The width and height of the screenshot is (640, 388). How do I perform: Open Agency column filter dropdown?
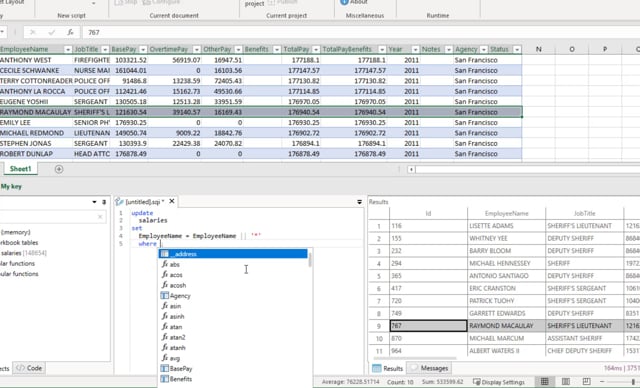484,49
